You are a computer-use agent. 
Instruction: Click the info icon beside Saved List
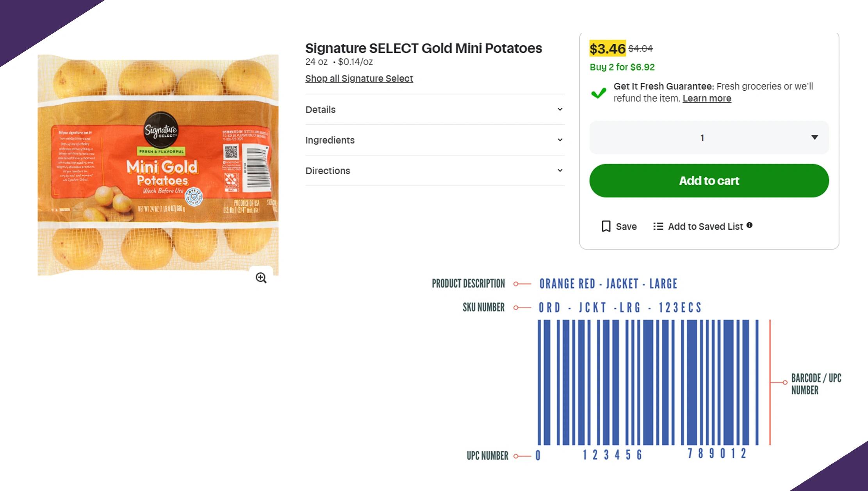coord(749,225)
